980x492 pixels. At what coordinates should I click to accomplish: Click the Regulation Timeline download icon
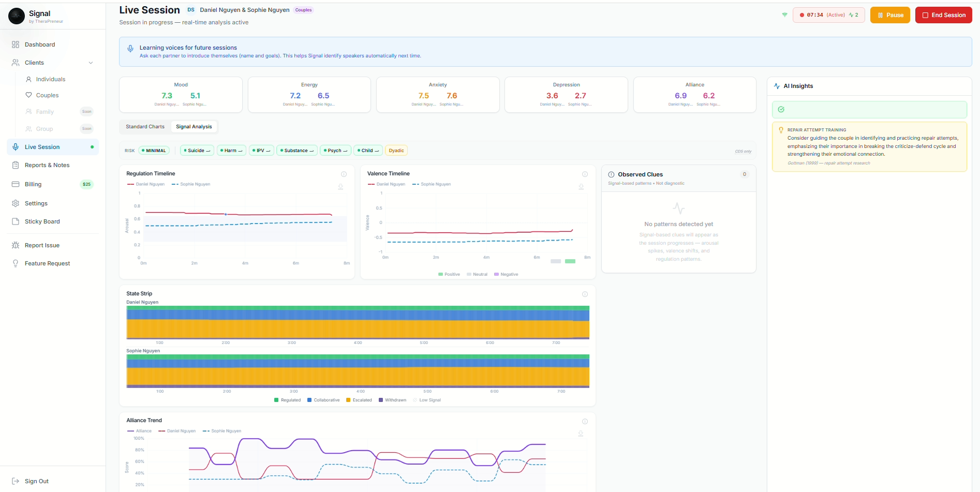point(340,187)
